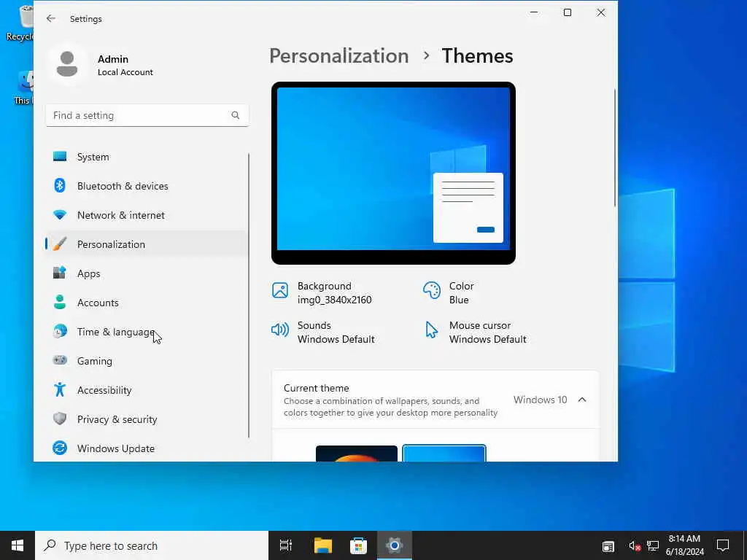Click the Mouse cursor arrow icon
The width and height of the screenshot is (747, 560).
click(431, 330)
